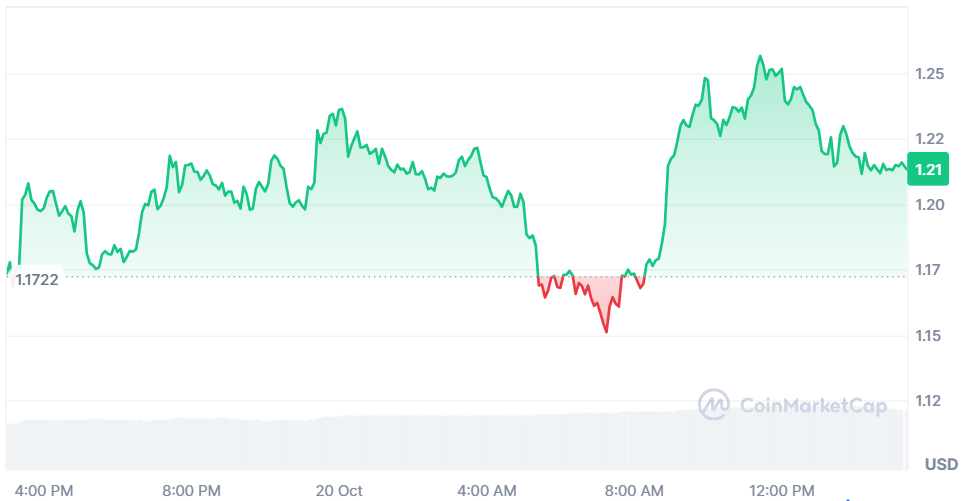
Task: Click the 1.22 price axis label
Action: [x=929, y=139]
